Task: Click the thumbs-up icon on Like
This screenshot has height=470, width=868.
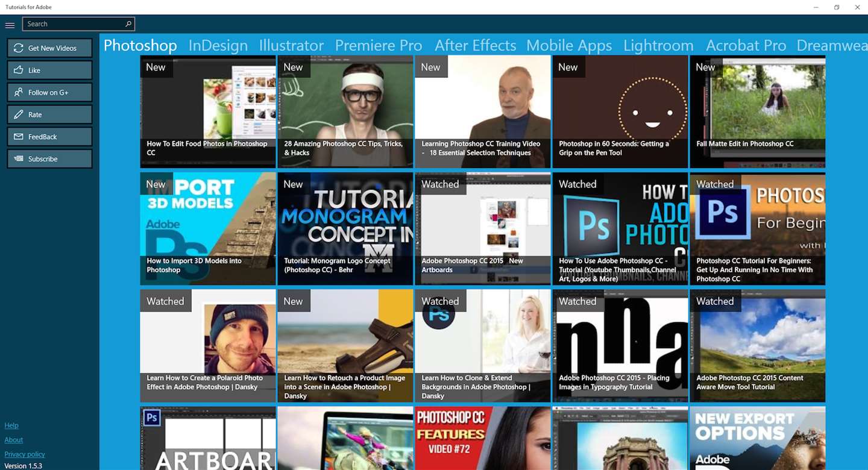Action: pyautogui.click(x=18, y=70)
